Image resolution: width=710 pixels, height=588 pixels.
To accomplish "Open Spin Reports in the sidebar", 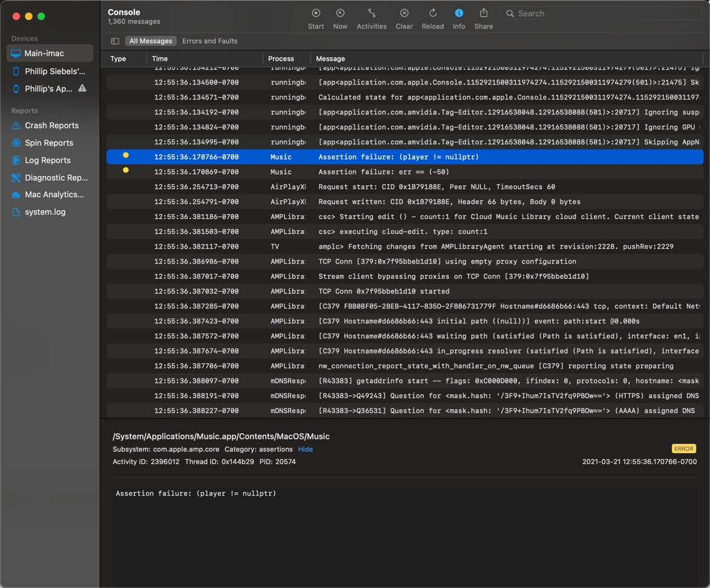I will pos(49,143).
